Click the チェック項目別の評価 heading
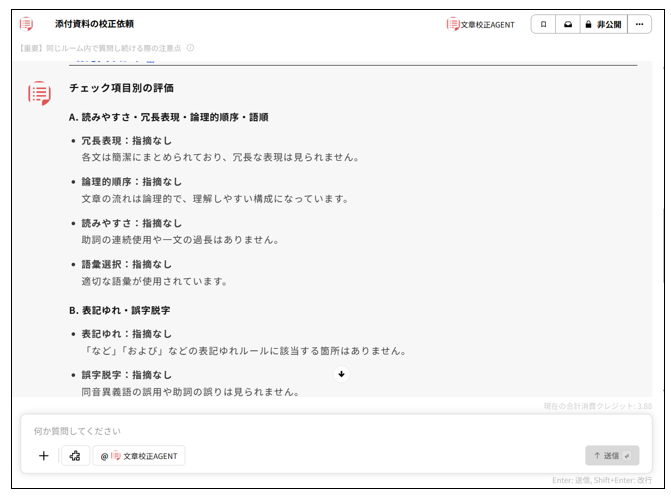The height and width of the screenshot is (497, 671). pyautogui.click(x=121, y=89)
